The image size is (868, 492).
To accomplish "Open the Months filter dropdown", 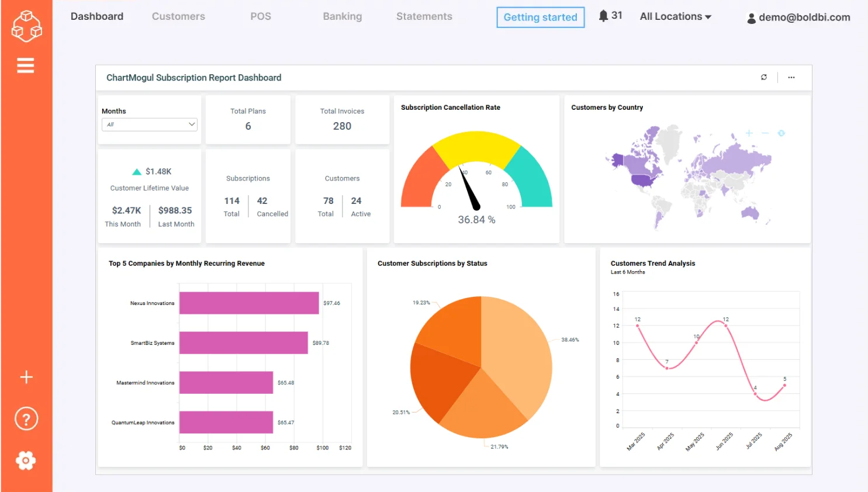I will (x=149, y=124).
